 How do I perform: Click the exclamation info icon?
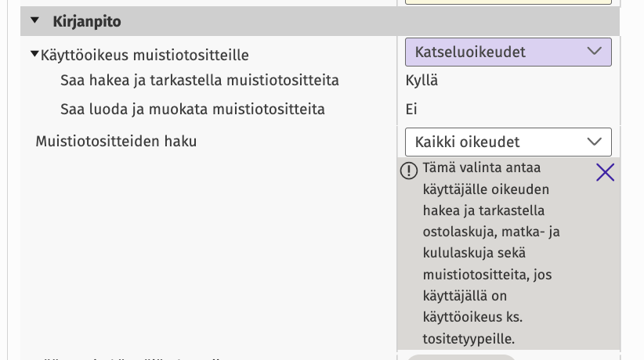coord(409,171)
